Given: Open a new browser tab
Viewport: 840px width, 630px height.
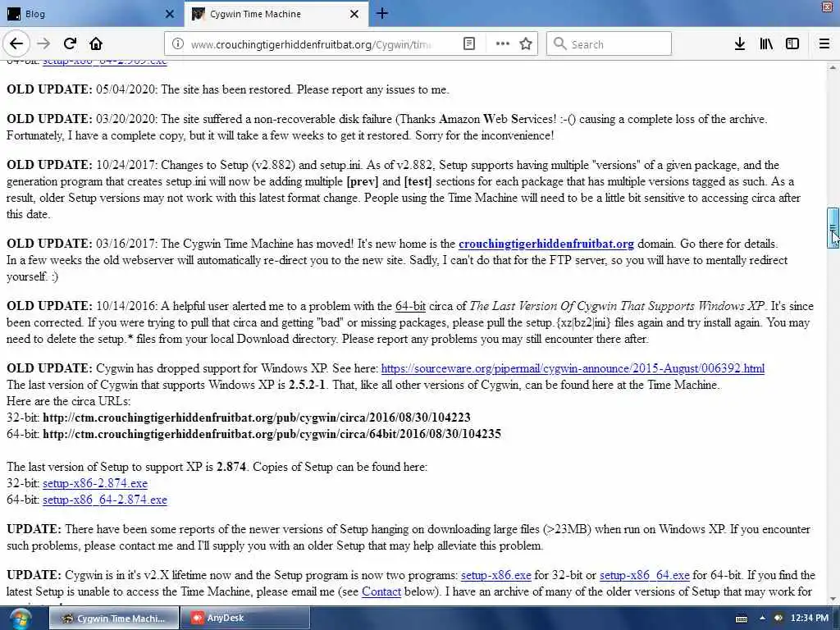Looking at the screenshot, I should click(382, 13).
